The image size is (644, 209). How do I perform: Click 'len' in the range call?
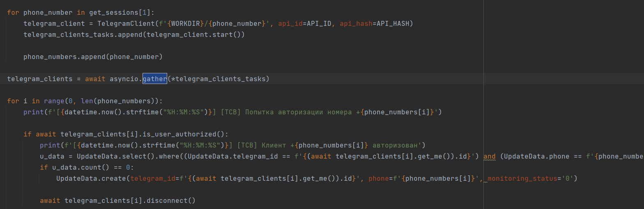click(87, 101)
